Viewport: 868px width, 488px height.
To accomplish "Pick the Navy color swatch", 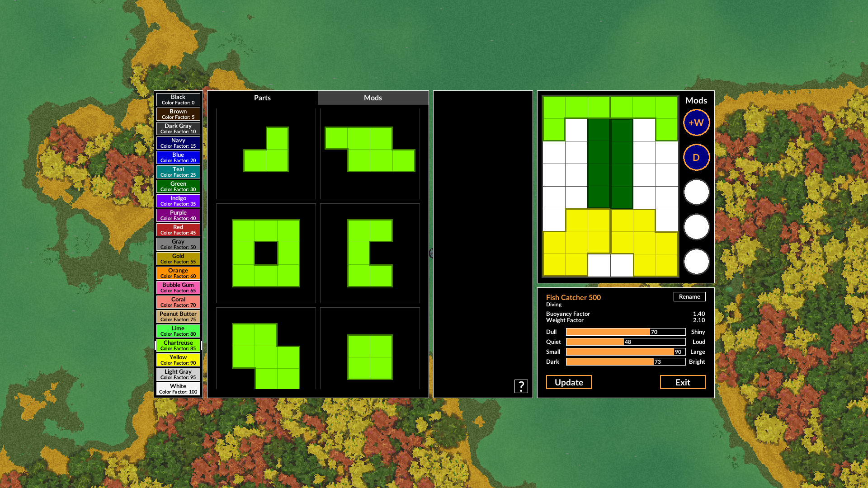I will pyautogui.click(x=178, y=143).
